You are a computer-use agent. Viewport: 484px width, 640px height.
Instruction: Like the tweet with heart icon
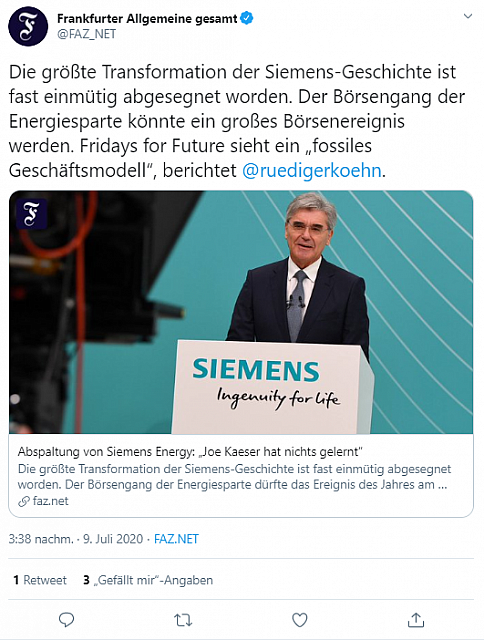tap(300, 620)
